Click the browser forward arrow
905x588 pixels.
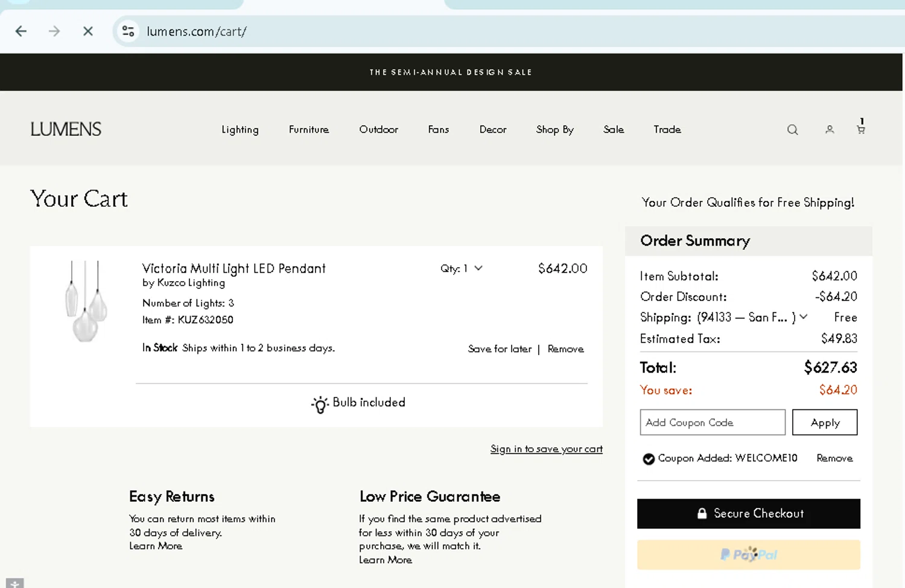click(54, 31)
